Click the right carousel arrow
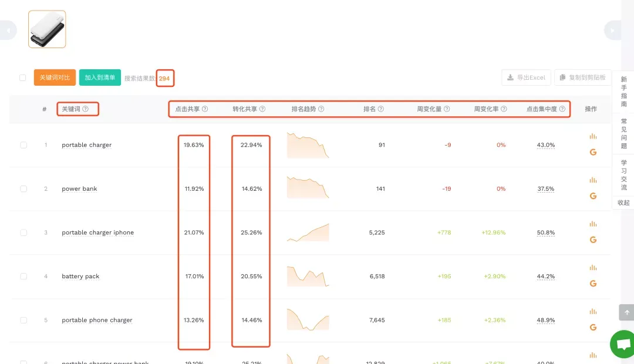 [612, 31]
